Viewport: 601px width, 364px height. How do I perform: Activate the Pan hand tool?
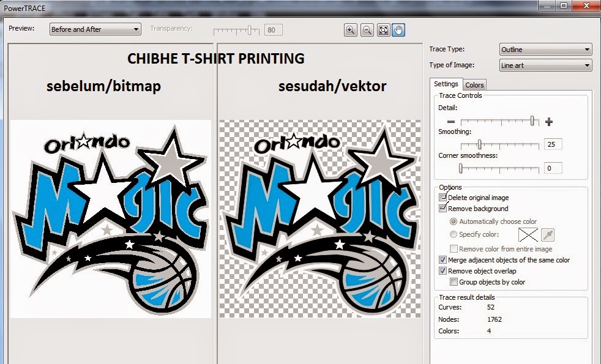click(x=398, y=30)
